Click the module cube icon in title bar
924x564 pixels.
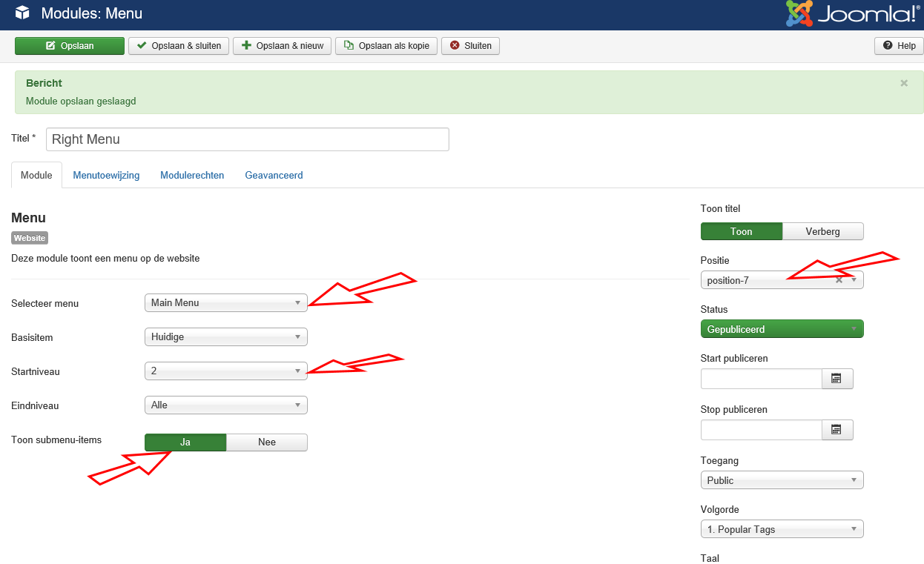22,13
